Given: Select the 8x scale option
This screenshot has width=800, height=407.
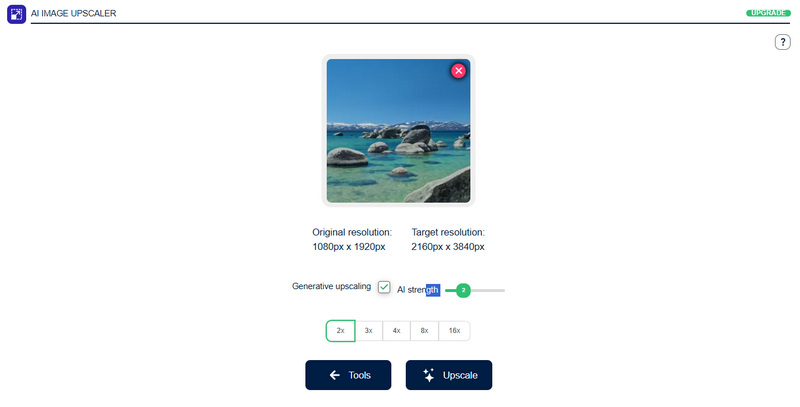Looking at the screenshot, I should pos(424,330).
